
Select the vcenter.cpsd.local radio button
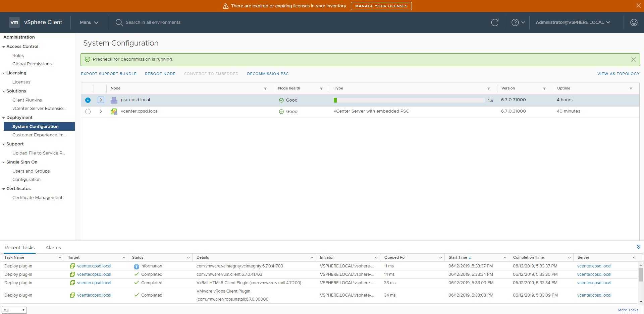(x=88, y=112)
